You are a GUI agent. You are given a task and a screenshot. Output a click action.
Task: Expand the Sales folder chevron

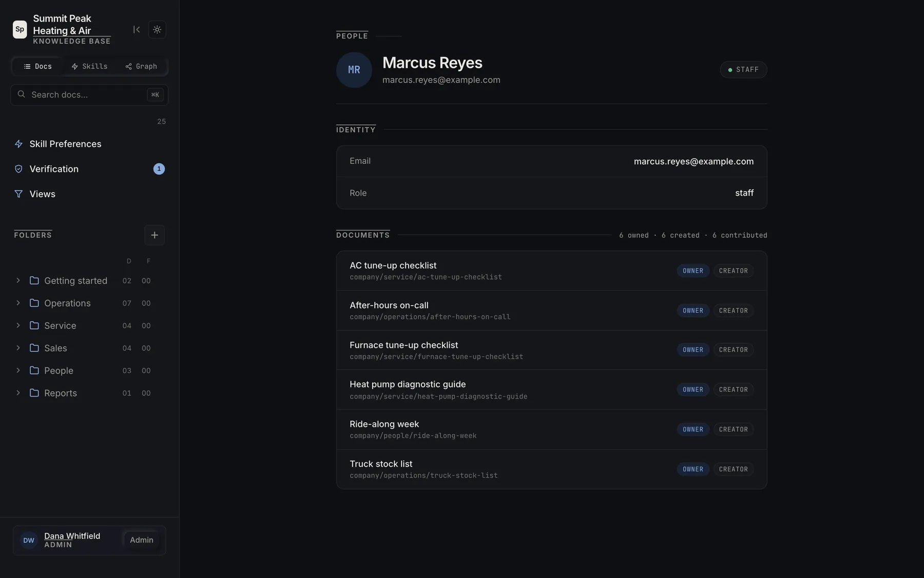18,348
